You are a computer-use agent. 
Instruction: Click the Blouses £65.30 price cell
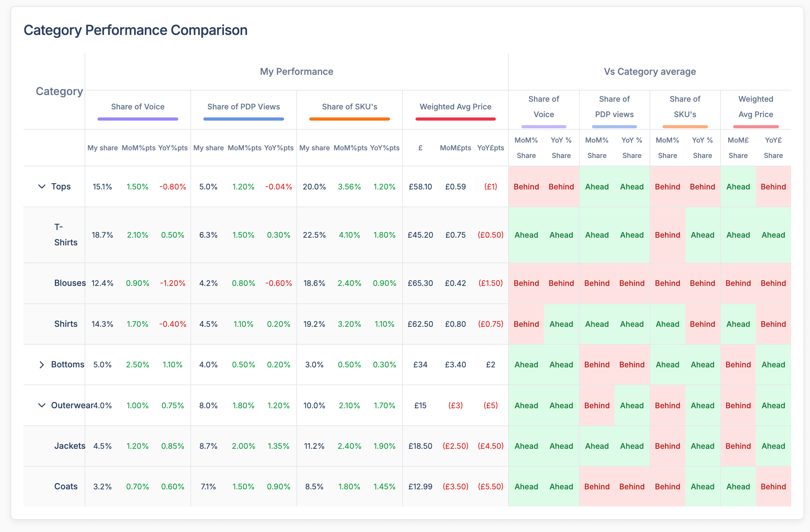click(x=420, y=283)
